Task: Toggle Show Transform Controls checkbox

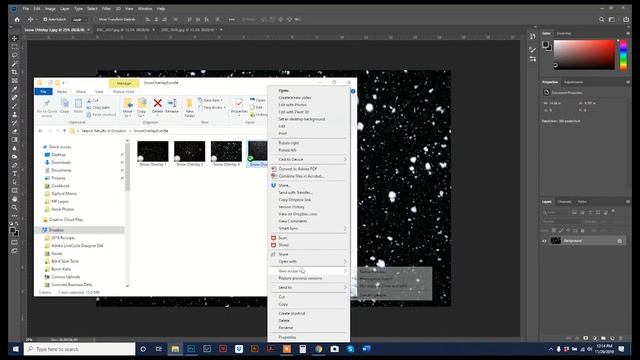Action: pyautogui.click(x=96, y=19)
